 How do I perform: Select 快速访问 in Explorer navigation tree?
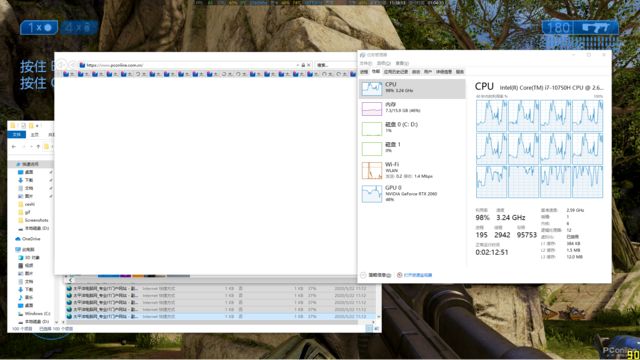[x=30, y=164]
